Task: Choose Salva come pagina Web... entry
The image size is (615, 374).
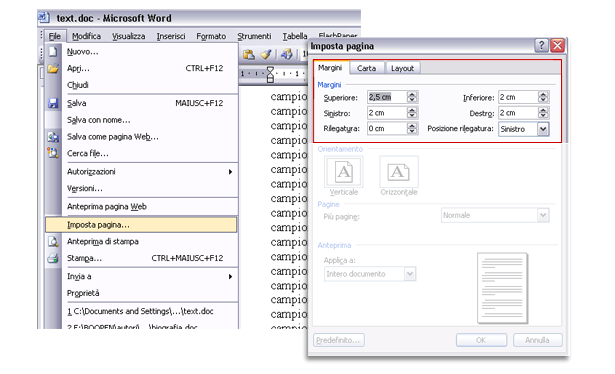Action: click(141, 137)
